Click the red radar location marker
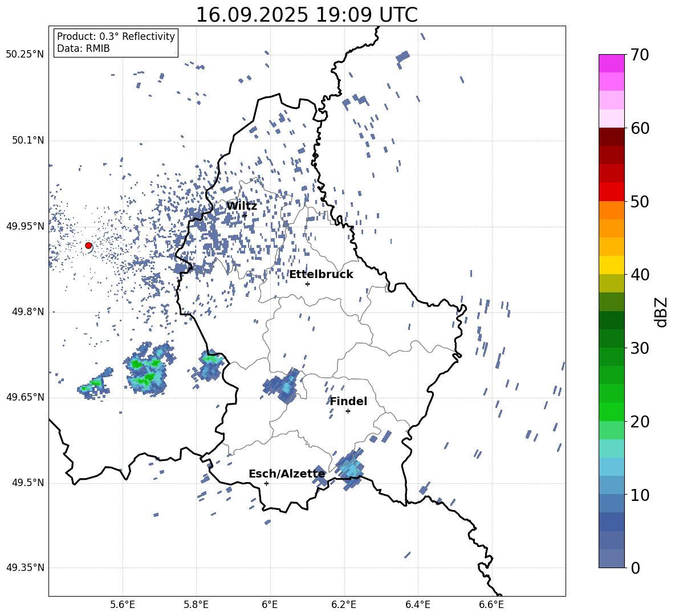Image resolution: width=675 pixels, height=616 pixels. [88, 246]
